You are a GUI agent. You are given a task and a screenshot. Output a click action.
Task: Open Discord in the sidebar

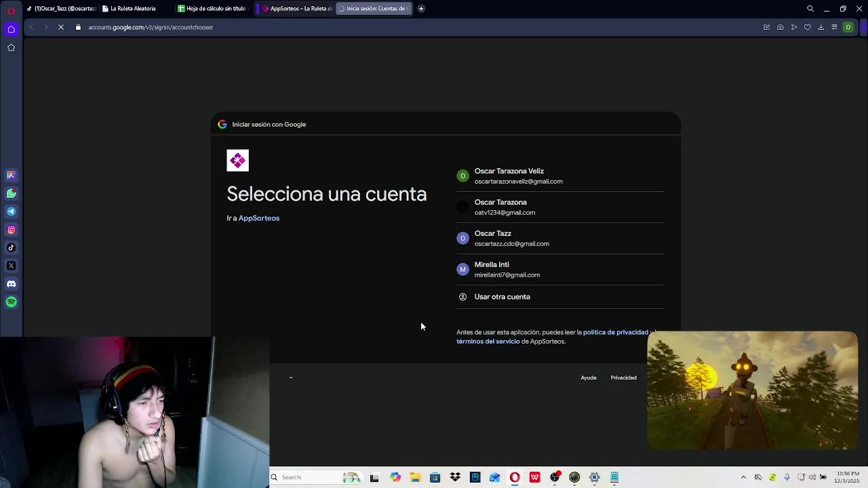point(11,284)
